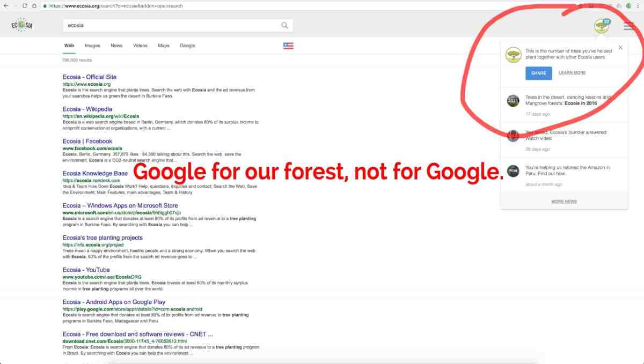The width and height of the screenshot is (644, 364).
Task: Click the www.youtube.com/user/EcosiaORG URL
Action: (x=102, y=277)
